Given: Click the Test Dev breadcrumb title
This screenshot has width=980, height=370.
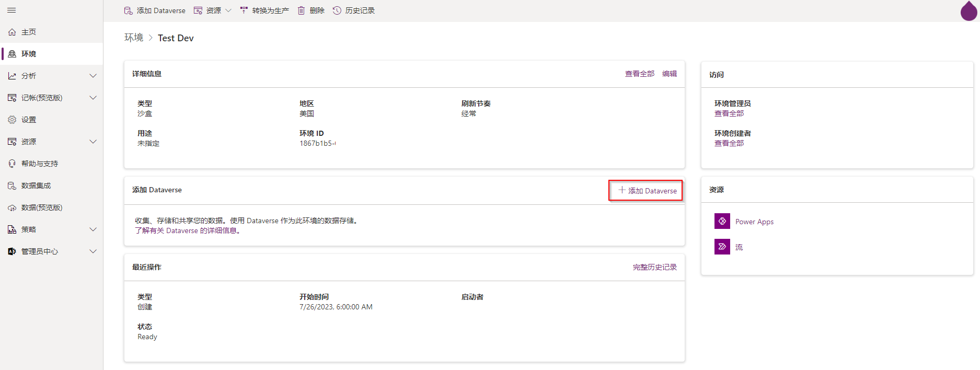Looking at the screenshot, I should coord(176,38).
